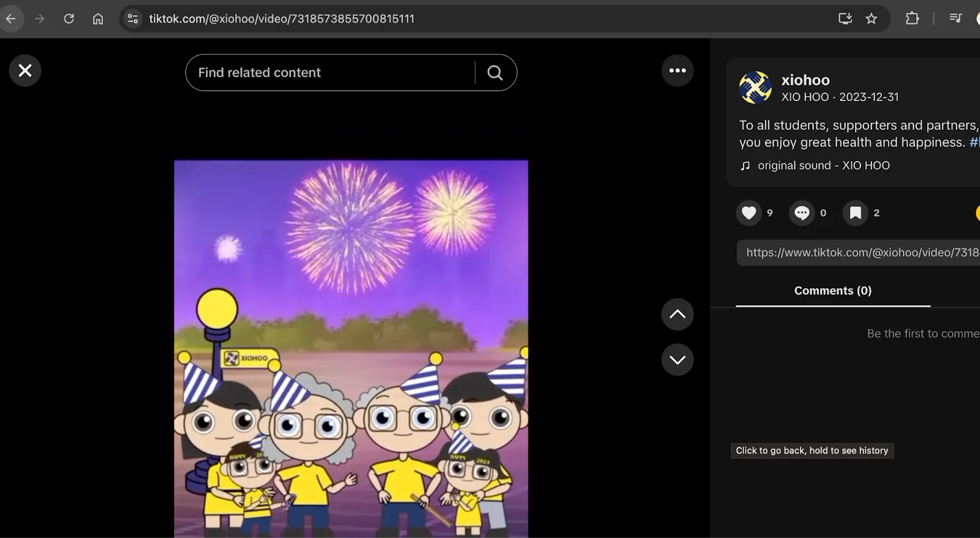Click the Find related content field
Image resolution: width=980 pixels, height=538 pixels.
pos(331,73)
